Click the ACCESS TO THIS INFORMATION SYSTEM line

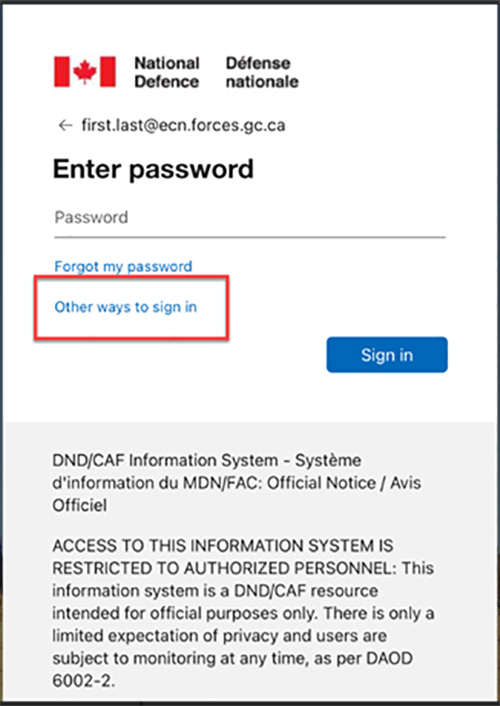[x=223, y=546]
